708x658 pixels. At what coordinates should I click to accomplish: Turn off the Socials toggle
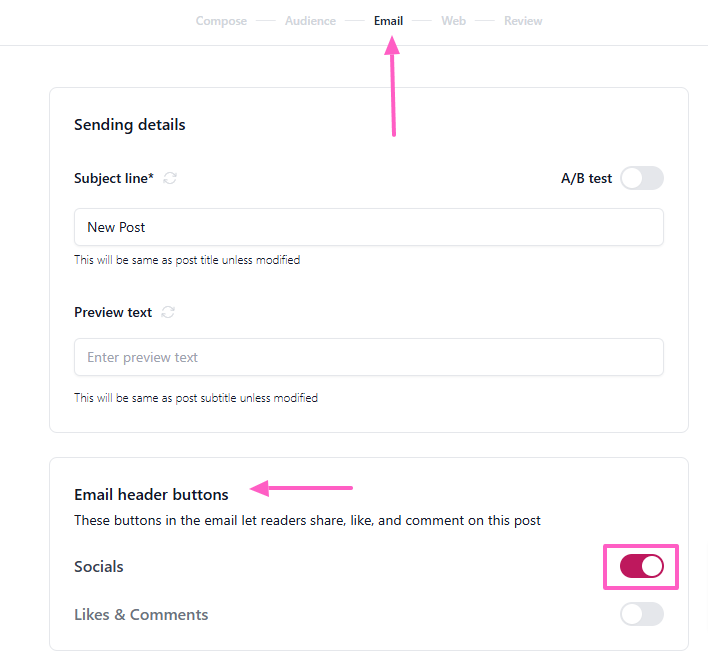click(x=641, y=567)
